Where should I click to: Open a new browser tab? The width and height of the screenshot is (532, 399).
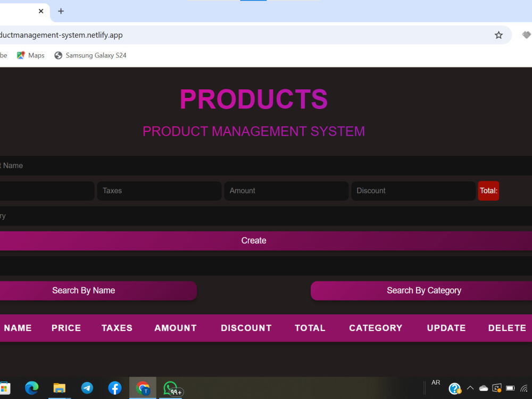tap(61, 11)
